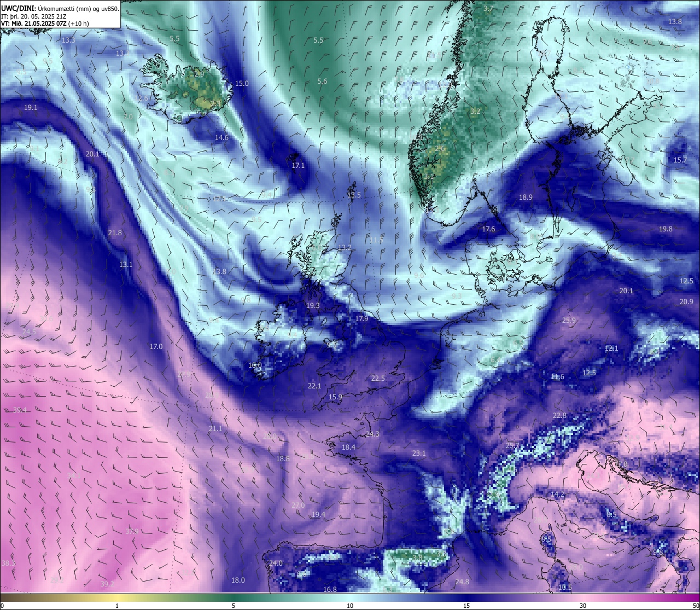Click the 24.8 value label
The width and height of the screenshot is (700, 610).
coord(462,582)
